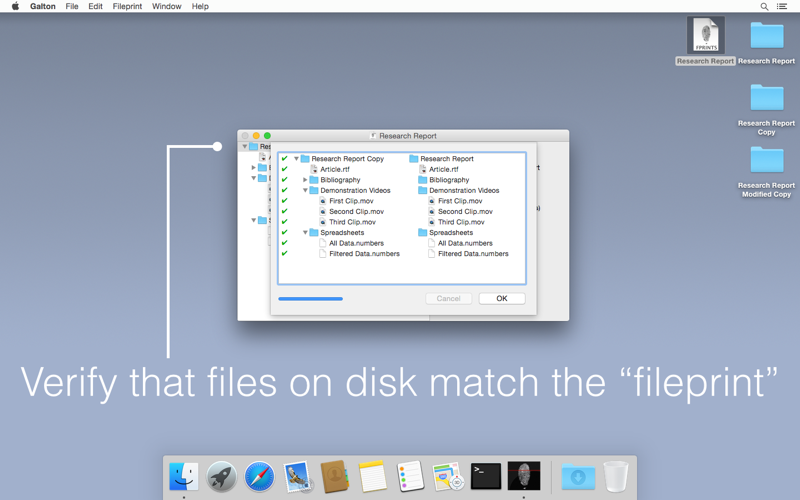Open Notification Center list icon

pyautogui.click(x=782, y=6)
